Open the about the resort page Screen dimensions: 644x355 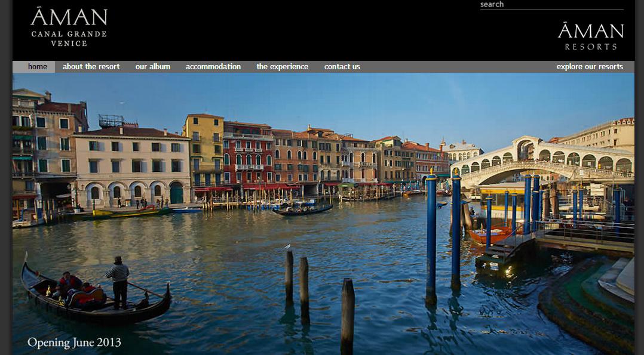click(91, 66)
